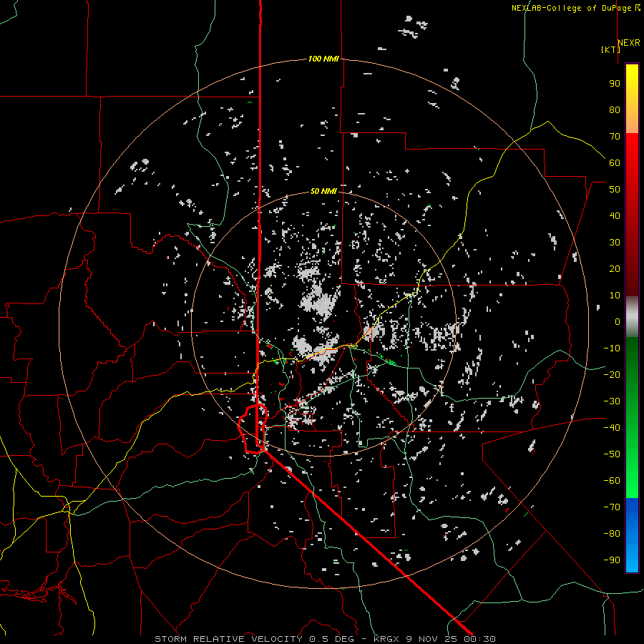This screenshot has height=644, width=644.
Task: Click the +70 value on the velocity scale
Action: pyautogui.click(x=615, y=137)
